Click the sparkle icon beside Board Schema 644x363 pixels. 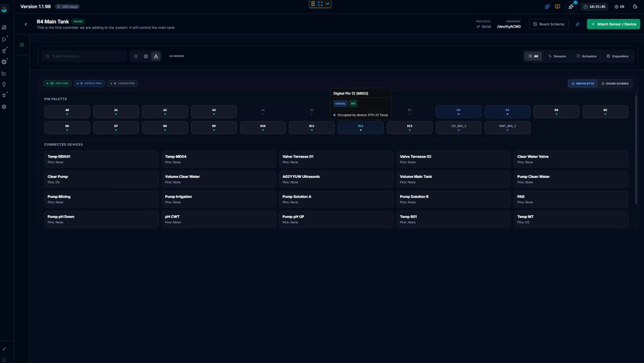click(x=578, y=24)
